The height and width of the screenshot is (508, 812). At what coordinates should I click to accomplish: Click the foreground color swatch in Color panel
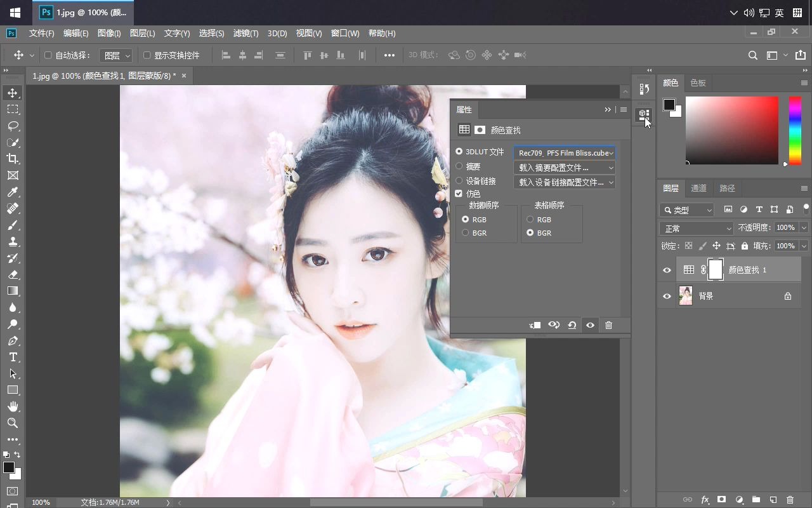[x=669, y=105]
